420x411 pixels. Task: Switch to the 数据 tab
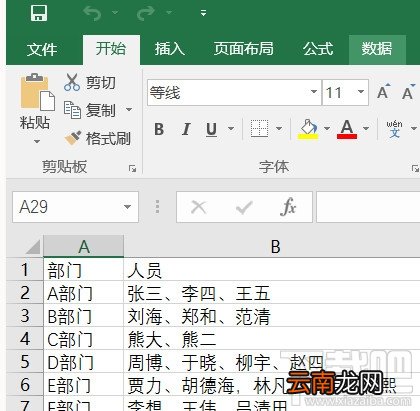tap(377, 49)
